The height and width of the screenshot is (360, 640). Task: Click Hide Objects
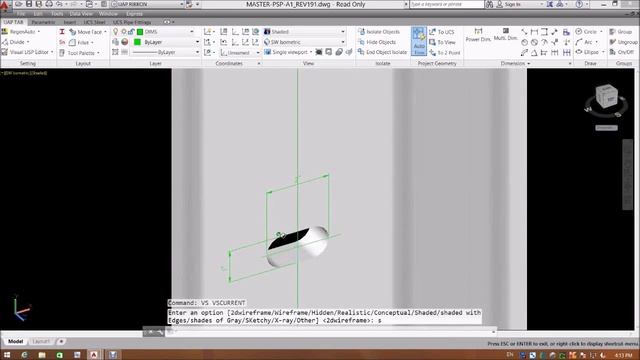click(x=377, y=42)
